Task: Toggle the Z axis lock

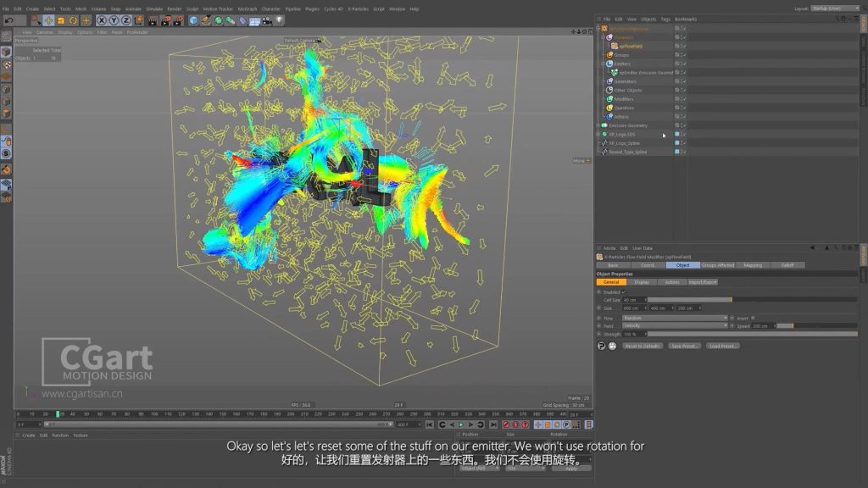Action: tap(125, 20)
